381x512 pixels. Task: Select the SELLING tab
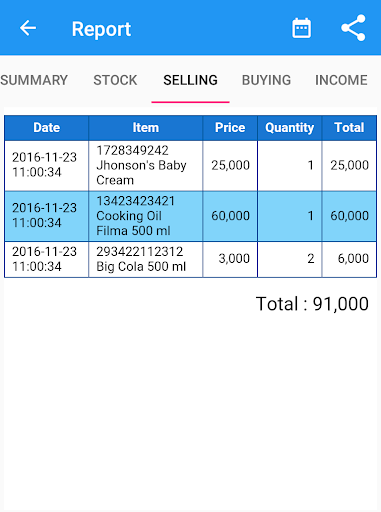click(x=190, y=80)
